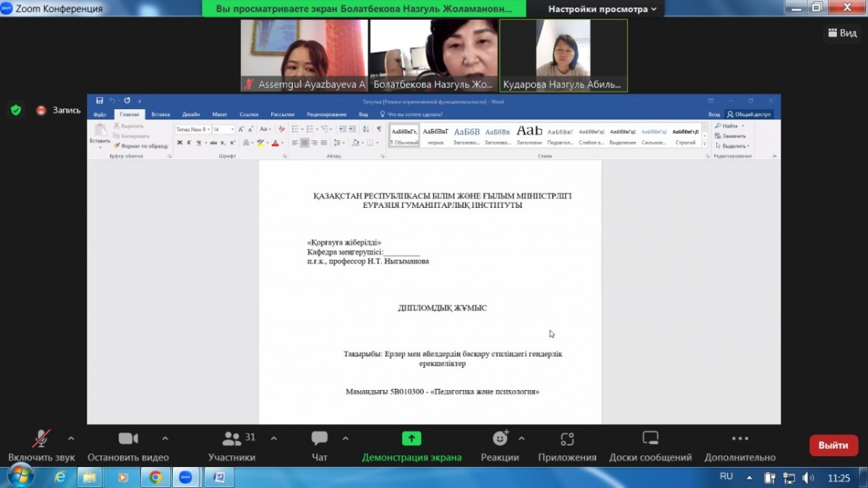Open the Чат chat panel
The image size is (868, 488).
[x=319, y=439]
